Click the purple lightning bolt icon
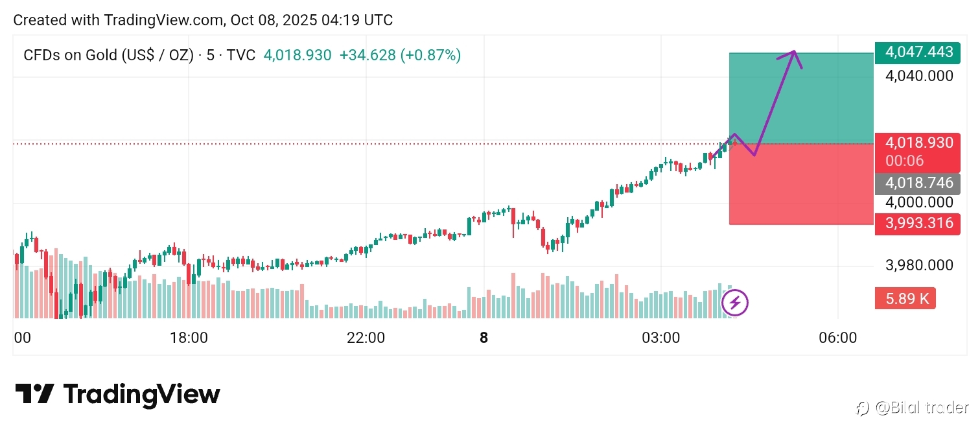The image size is (980, 433). tap(735, 302)
